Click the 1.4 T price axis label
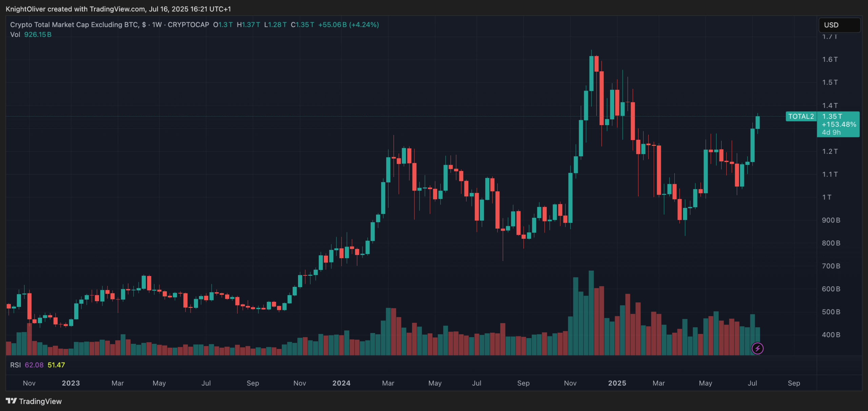Viewport: 868px width, 411px height. coord(830,105)
